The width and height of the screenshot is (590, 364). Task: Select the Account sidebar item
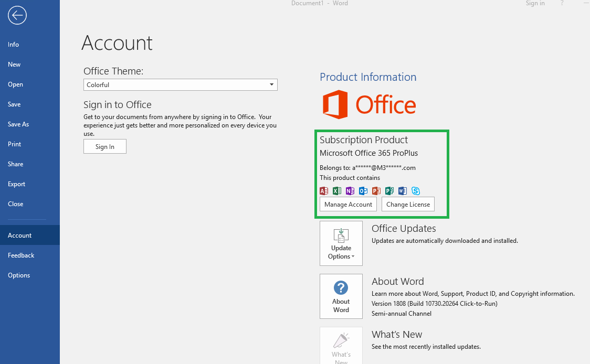(x=30, y=235)
